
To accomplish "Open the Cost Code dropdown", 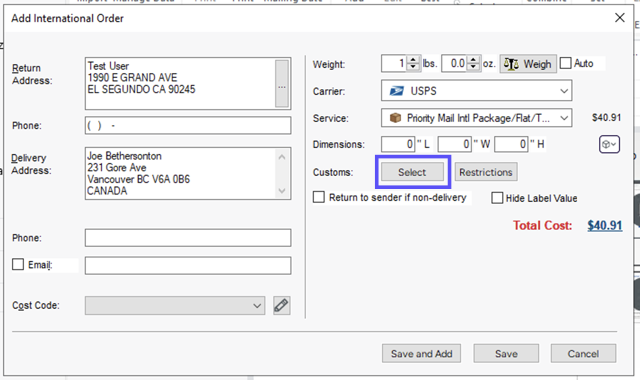I will [175, 305].
